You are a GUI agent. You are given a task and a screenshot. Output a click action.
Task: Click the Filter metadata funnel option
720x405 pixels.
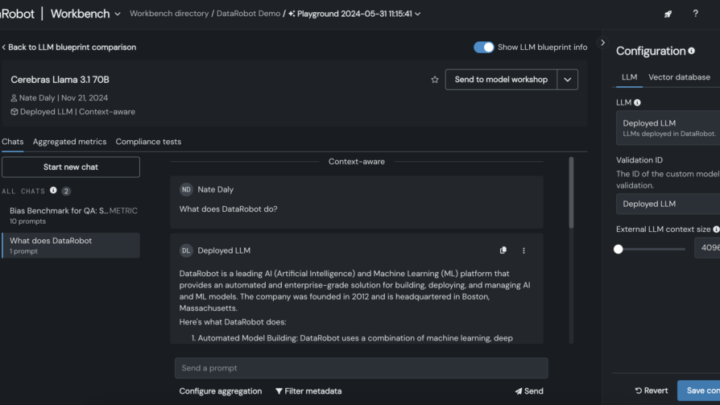coord(309,391)
